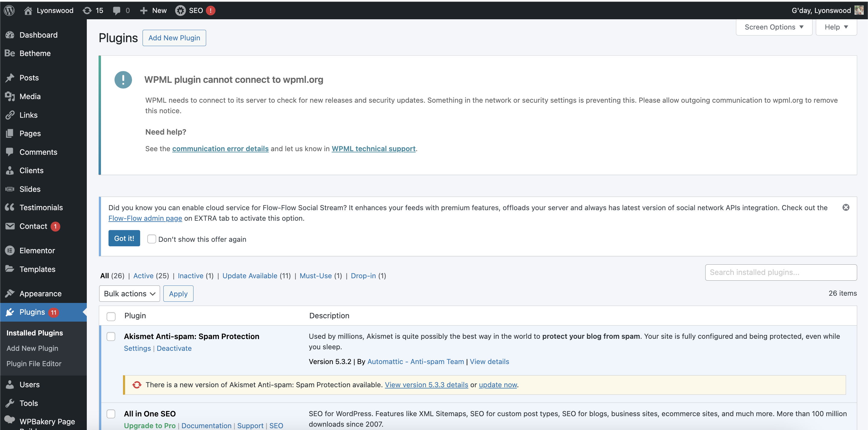Click Upgrade to Pro for All in One SEO
Image resolution: width=868 pixels, height=430 pixels.
click(x=150, y=425)
